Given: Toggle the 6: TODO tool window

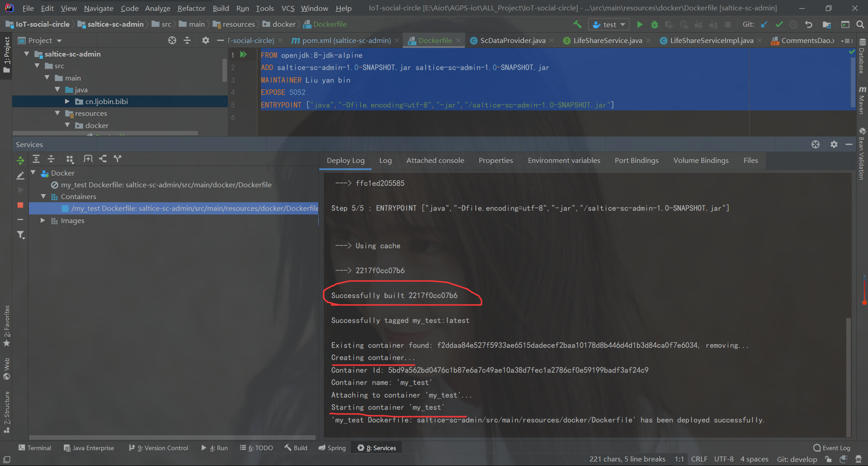Looking at the screenshot, I should coord(256,448).
